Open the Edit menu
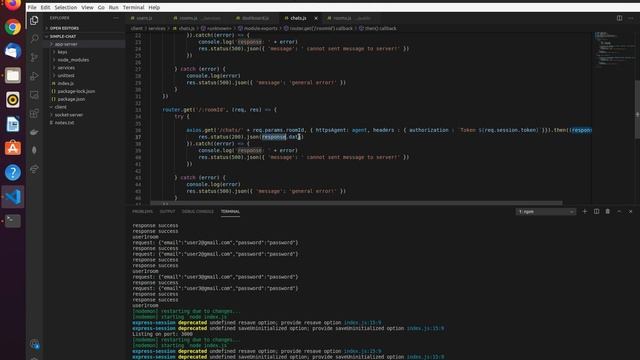Screen dimensions: 640x360 tap(45, 7)
